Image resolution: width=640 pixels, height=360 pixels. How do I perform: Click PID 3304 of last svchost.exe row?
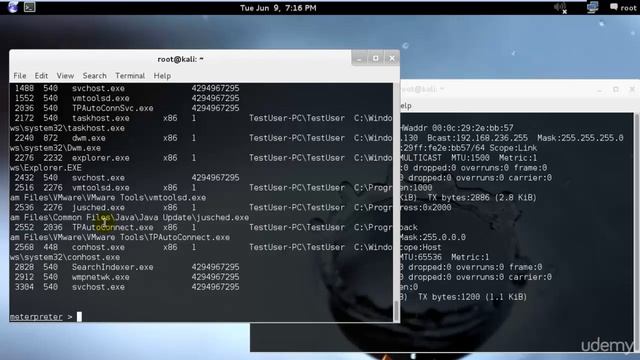click(x=24, y=287)
